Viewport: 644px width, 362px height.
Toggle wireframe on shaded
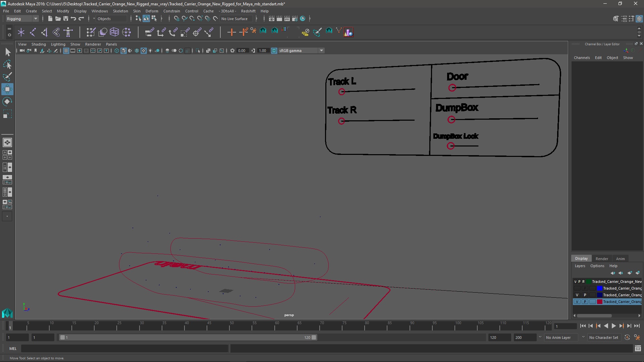click(x=137, y=51)
